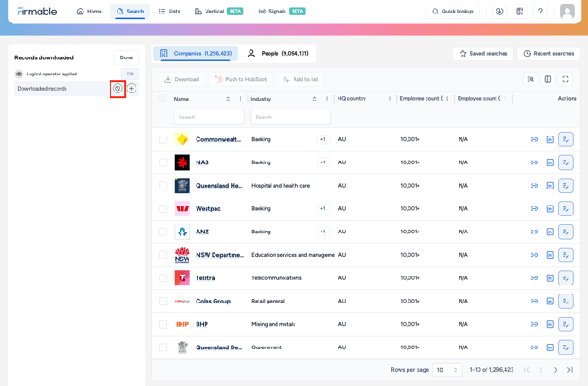
Task: Open the user avatar menu
Action: point(567,12)
